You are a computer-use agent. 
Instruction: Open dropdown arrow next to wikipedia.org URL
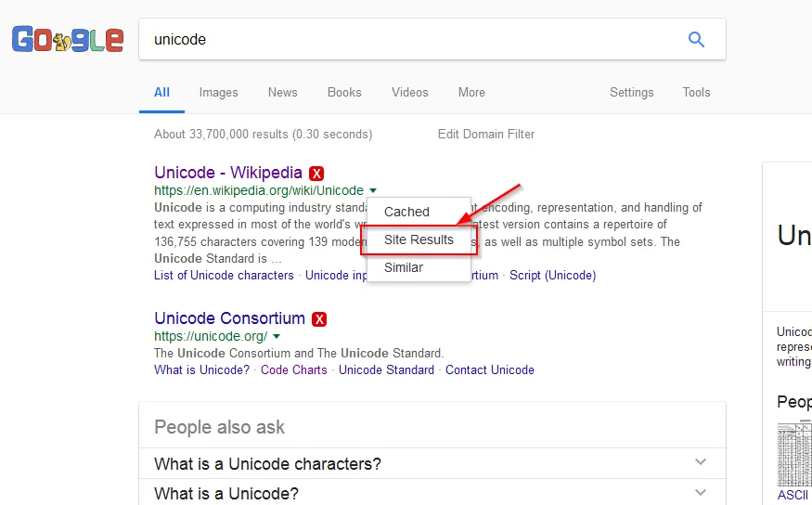pyautogui.click(x=372, y=191)
